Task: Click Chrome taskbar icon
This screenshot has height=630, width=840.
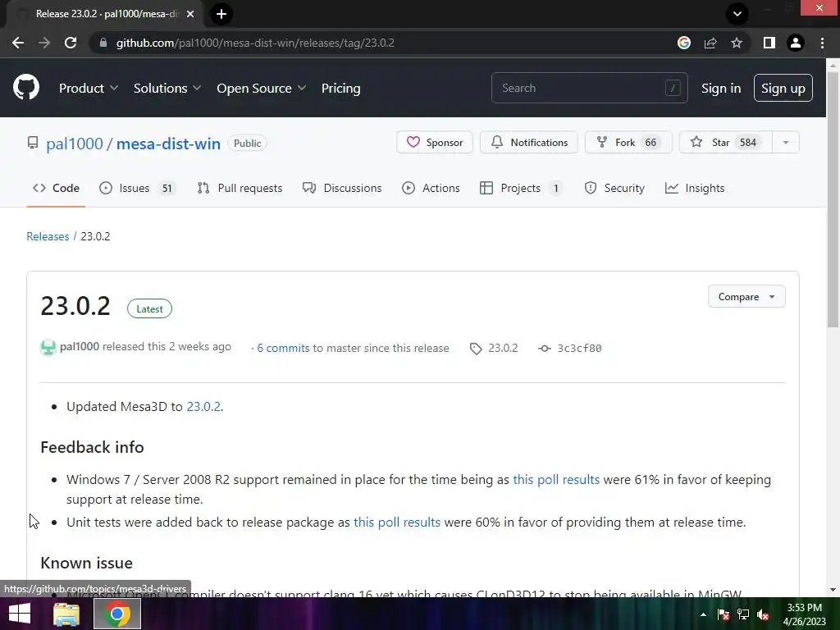Action: point(117,614)
